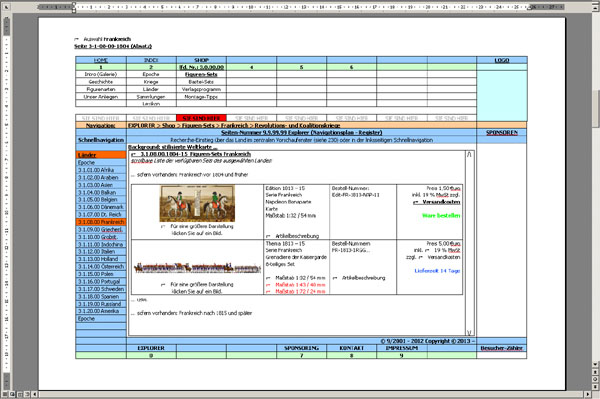Image resolution: width=600 pixels, height=399 pixels.
Task: Click the Next Page double-arrow button
Action: click(595, 386)
